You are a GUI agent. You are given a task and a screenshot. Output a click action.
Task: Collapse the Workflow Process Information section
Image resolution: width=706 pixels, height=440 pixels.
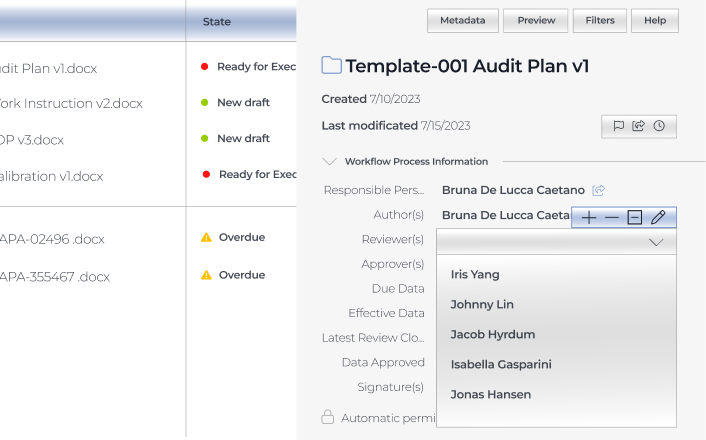329,161
